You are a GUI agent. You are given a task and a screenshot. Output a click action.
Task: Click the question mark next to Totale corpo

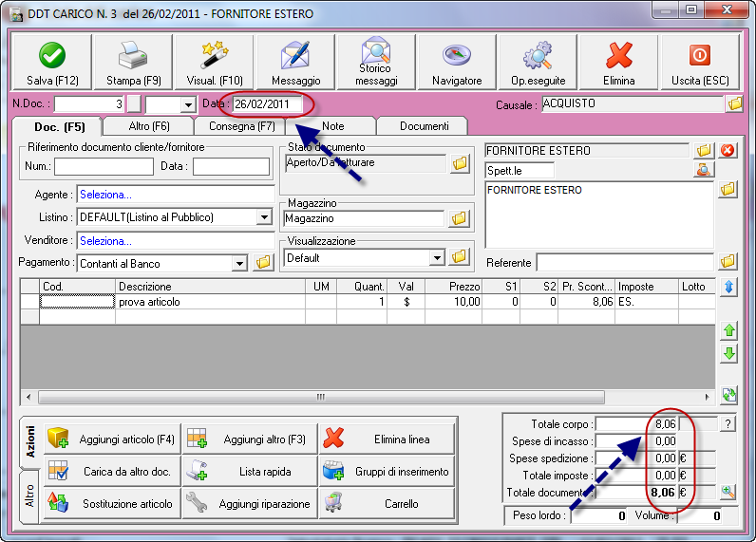[x=728, y=424]
